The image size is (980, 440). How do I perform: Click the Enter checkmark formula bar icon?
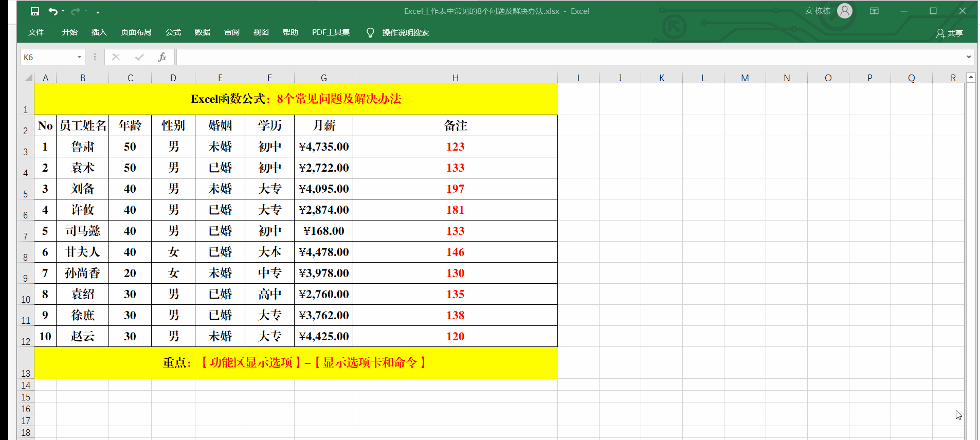tap(139, 57)
